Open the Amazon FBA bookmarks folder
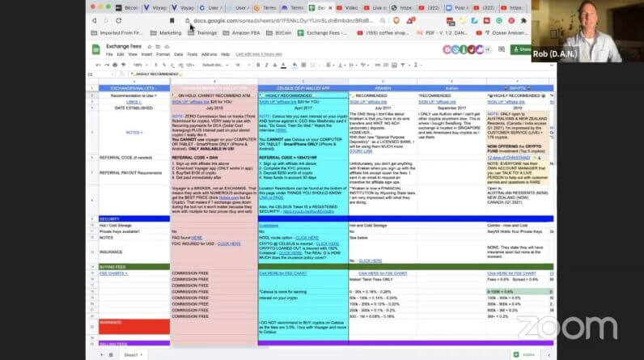This screenshot has width=644, height=360. (241, 33)
